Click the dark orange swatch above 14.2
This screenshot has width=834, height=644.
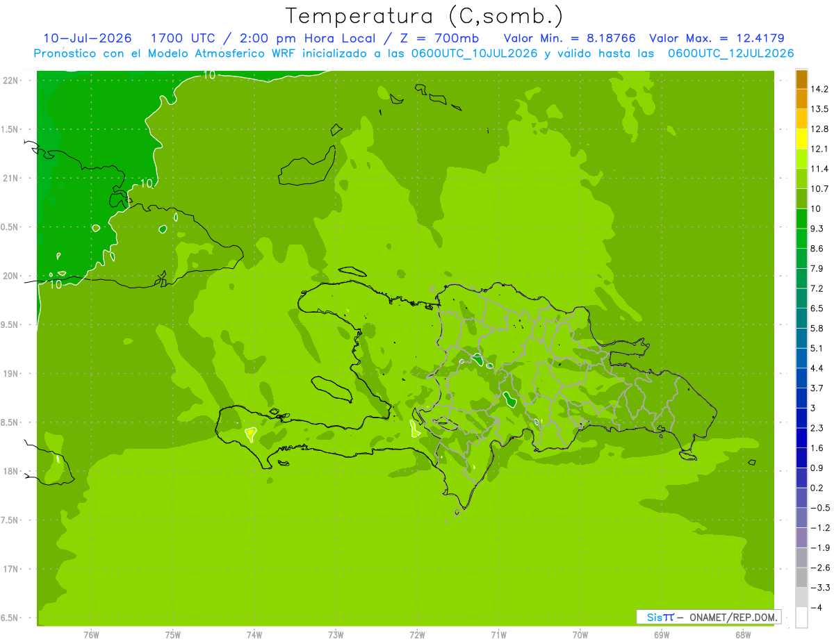801,79
